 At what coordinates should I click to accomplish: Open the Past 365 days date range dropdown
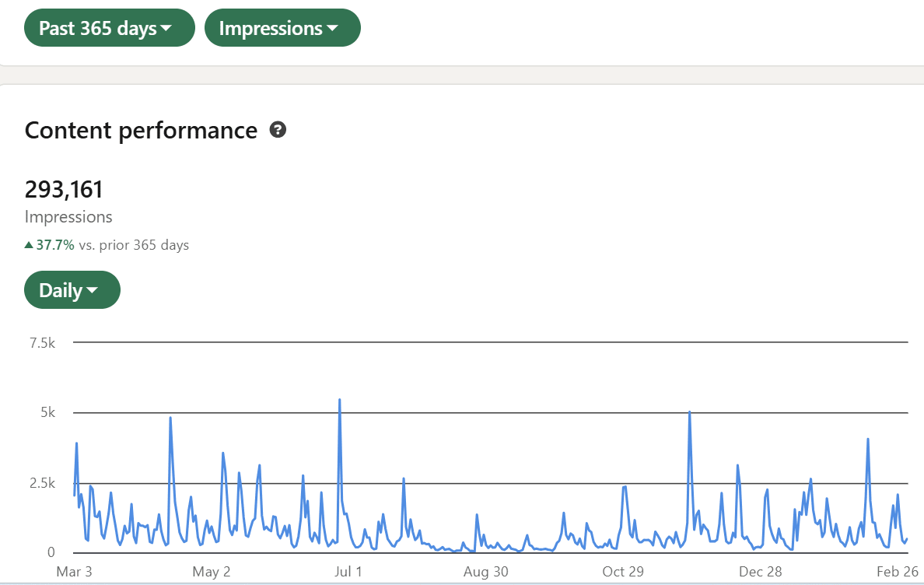pos(109,28)
